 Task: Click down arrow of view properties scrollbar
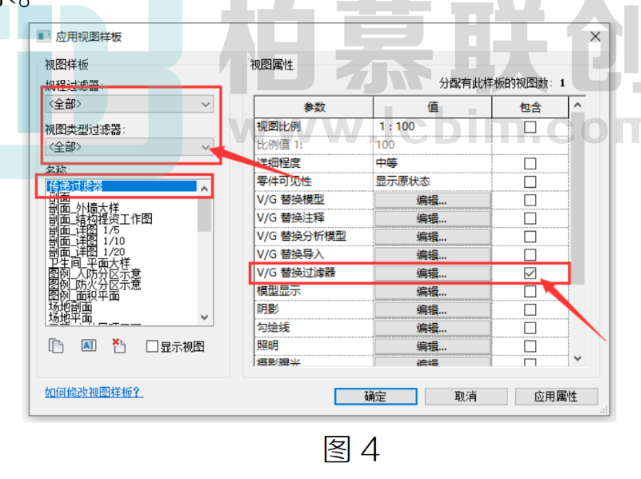point(577,358)
